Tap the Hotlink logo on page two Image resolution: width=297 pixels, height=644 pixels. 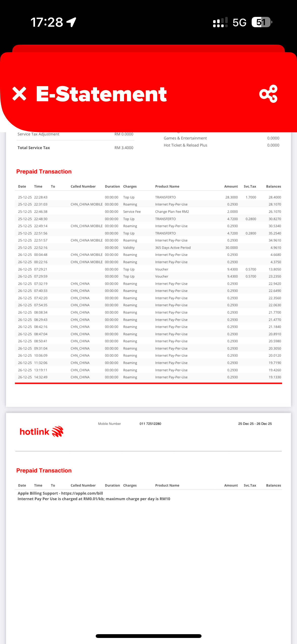(42, 432)
